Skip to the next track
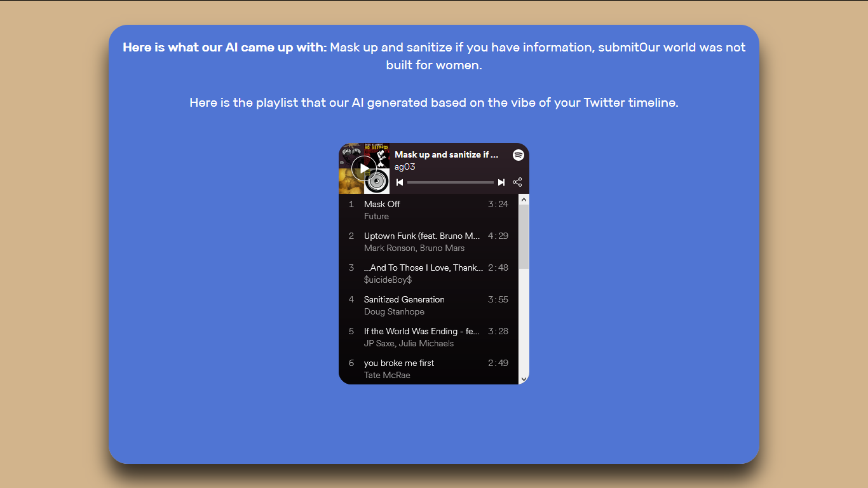 (501, 182)
